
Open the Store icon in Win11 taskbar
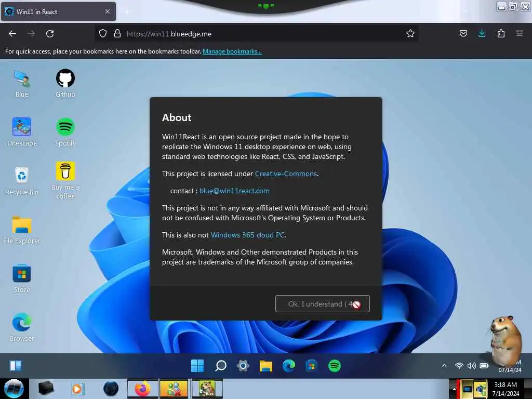coord(312,366)
